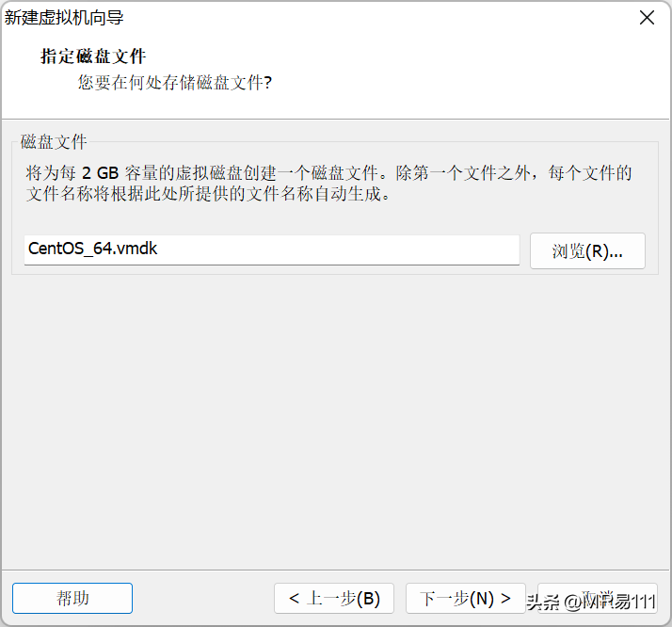672x627 pixels.
Task: Select the 指定磁盘文件 heading text
Action: (93, 56)
